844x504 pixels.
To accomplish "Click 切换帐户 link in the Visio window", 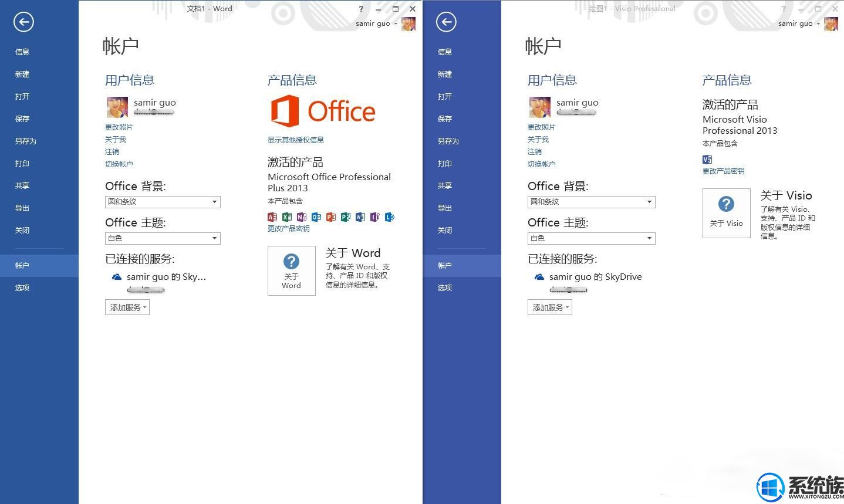I will [542, 164].
